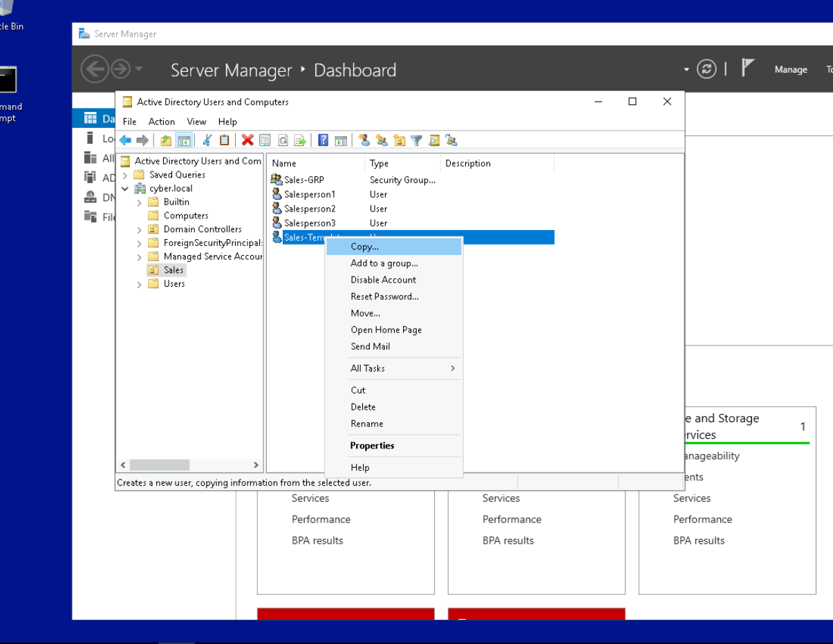Expand the Domain Controllers node
Viewport: 833px width, 644px height.
(139, 229)
